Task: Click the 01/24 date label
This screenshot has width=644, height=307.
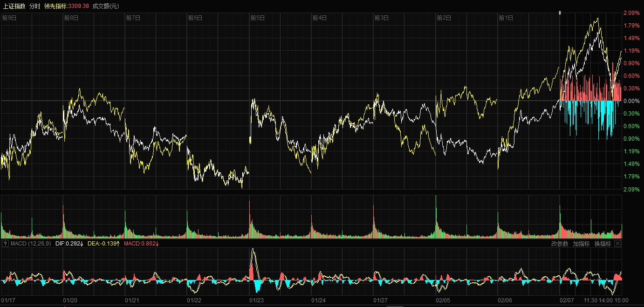Action: point(319,300)
